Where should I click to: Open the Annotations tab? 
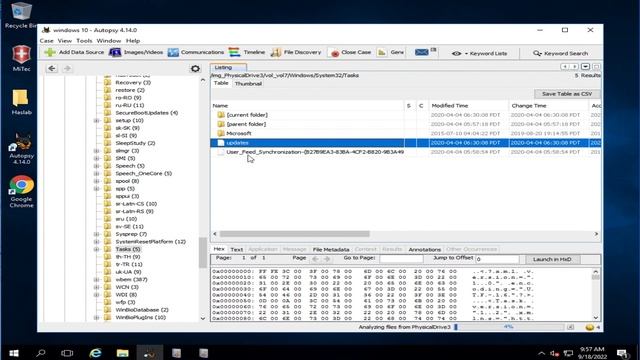[424, 249]
